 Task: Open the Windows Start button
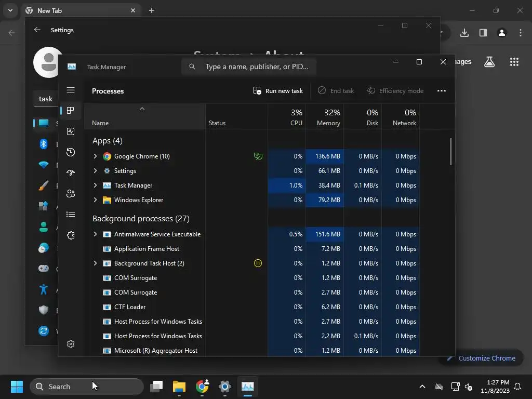pos(17,387)
